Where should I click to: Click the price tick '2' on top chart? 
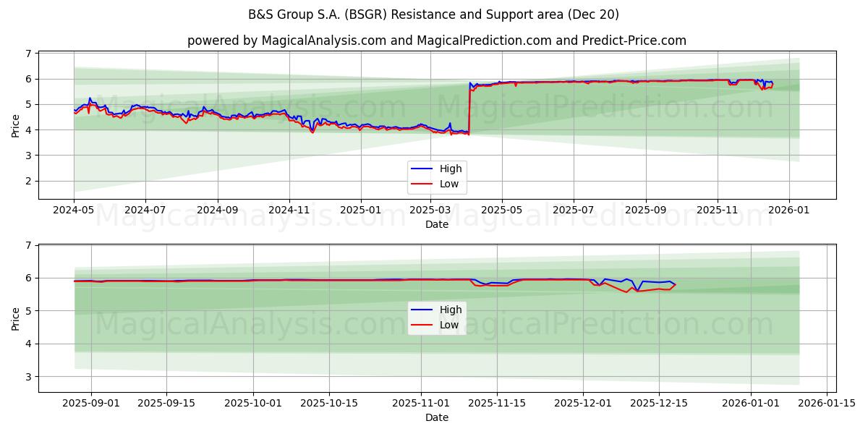[27, 181]
